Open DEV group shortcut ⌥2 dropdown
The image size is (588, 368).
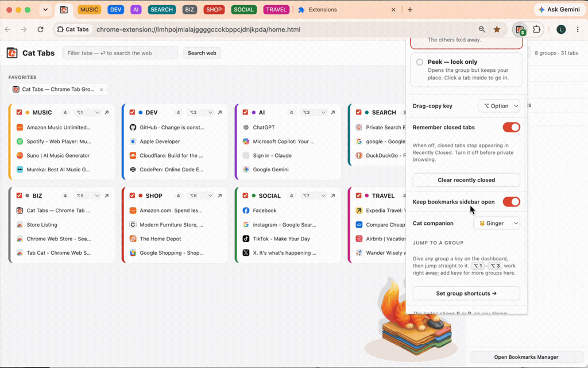(x=201, y=112)
